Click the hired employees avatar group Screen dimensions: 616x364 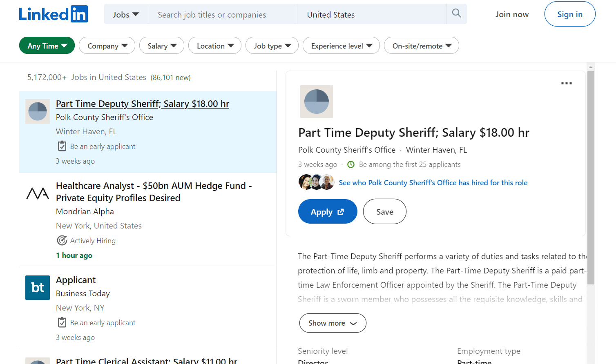[316, 182]
